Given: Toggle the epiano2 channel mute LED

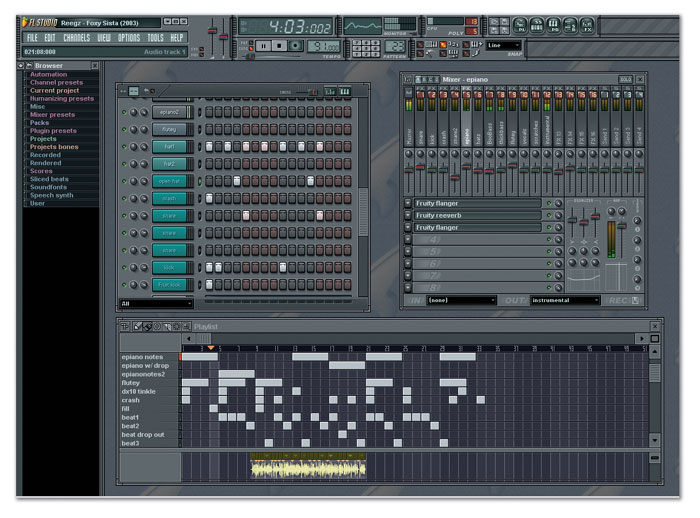Looking at the screenshot, I should pos(124,112).
